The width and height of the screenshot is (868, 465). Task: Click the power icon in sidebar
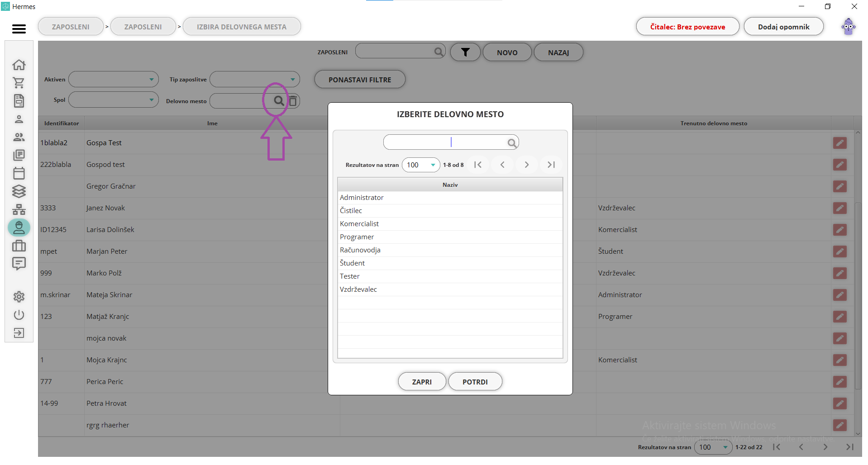tap(19, 315)
